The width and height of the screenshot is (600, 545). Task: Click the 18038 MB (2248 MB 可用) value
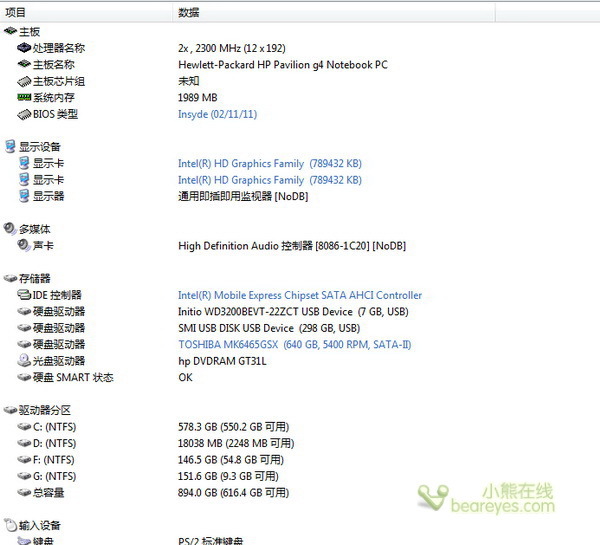pos(236,443)
